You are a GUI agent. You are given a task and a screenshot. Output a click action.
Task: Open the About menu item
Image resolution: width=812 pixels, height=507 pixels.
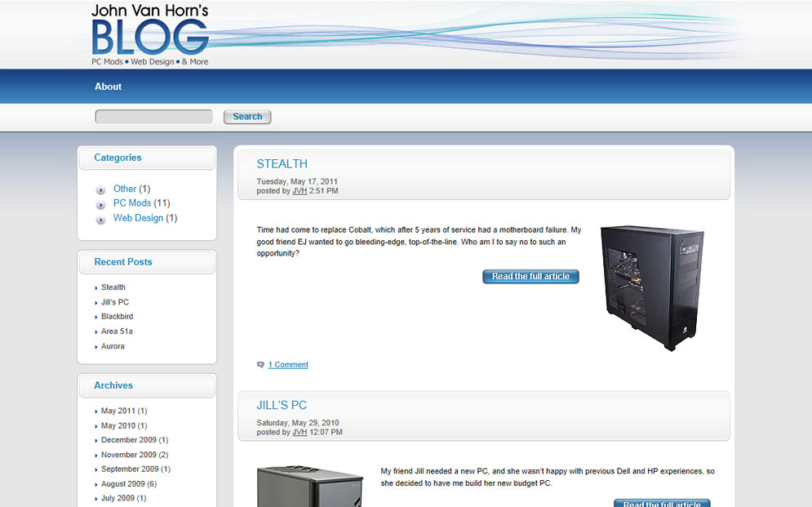pyautogui.click(x=108, y=87)
